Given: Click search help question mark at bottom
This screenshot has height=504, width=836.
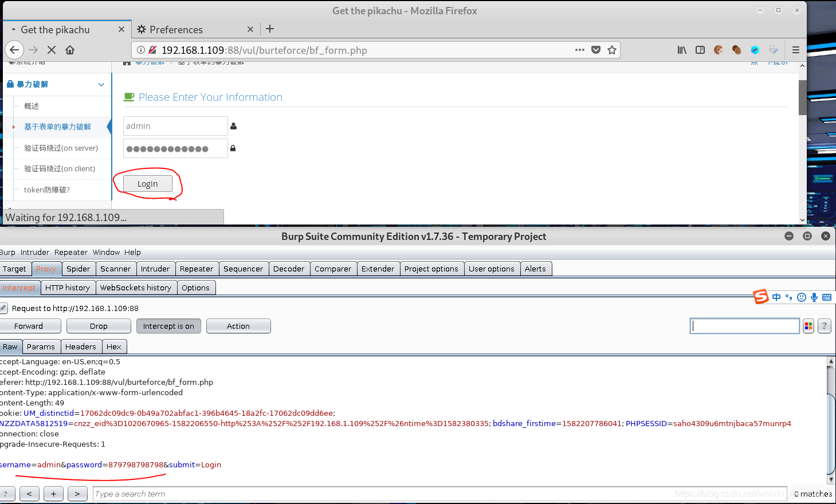Looking at the screenshot, I should 6,494.
